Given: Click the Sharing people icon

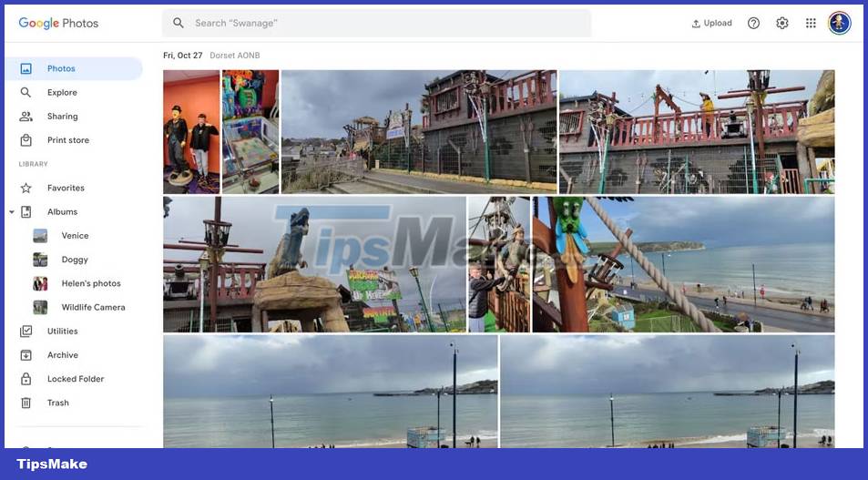Looking at the screenshot, I should [x=26, y=117].
